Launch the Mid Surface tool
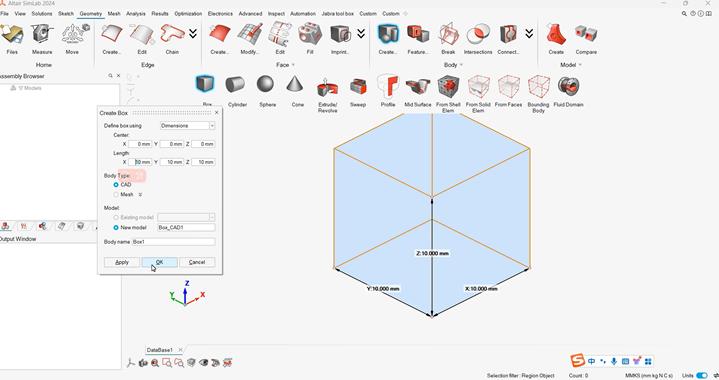 click(x=418, y=86)
